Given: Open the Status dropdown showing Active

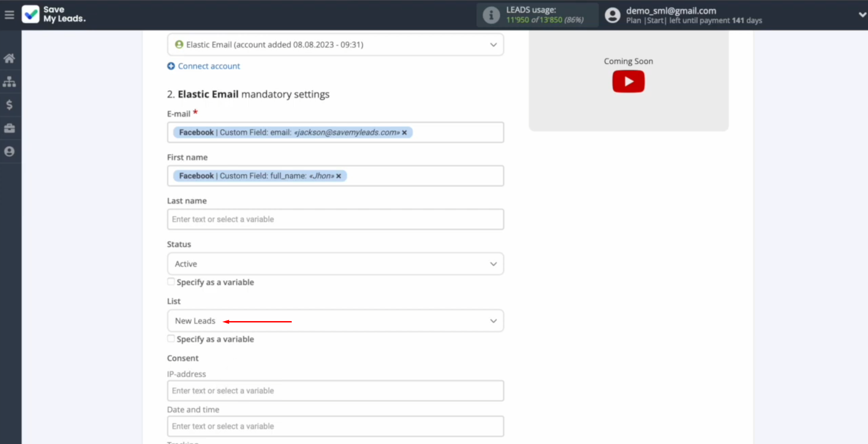Looking at the screenshot, I should pos(335,264).
